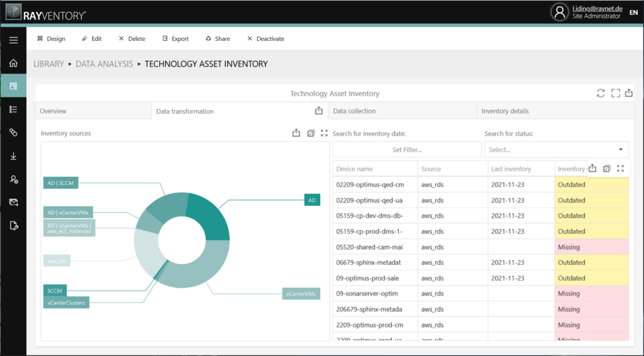The height and width of the screenshot is (356, 644).
Task: Export the whole report using top-right icon
Action: pyautogui.click(x=629, y=93)
